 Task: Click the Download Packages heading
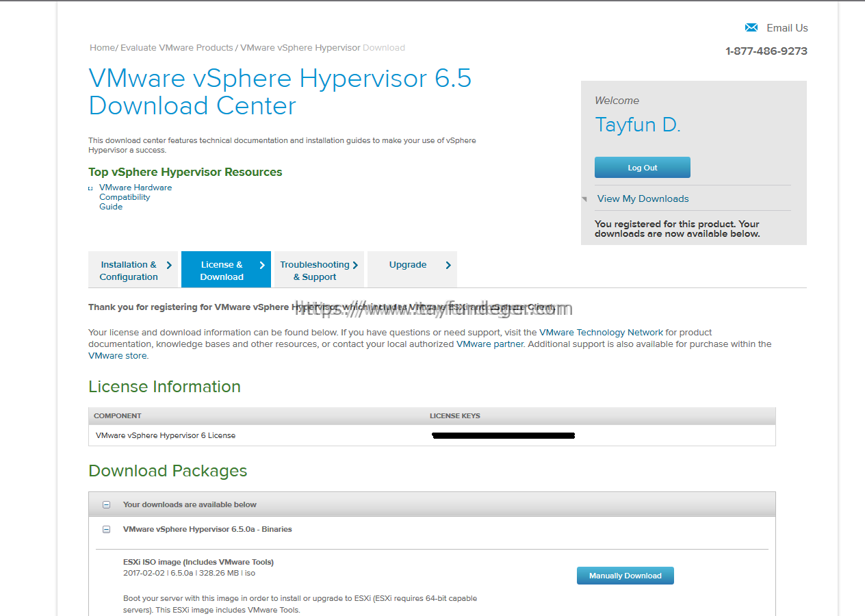click(x=168, y=471)
